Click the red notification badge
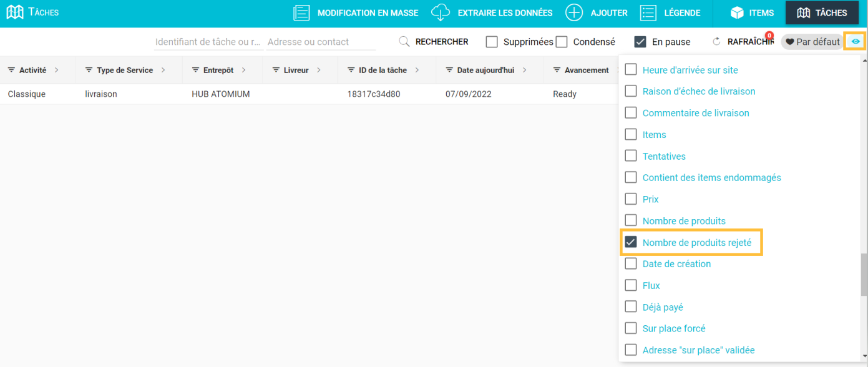The height and width of the screenshot is (367, 868). [769, 36]
